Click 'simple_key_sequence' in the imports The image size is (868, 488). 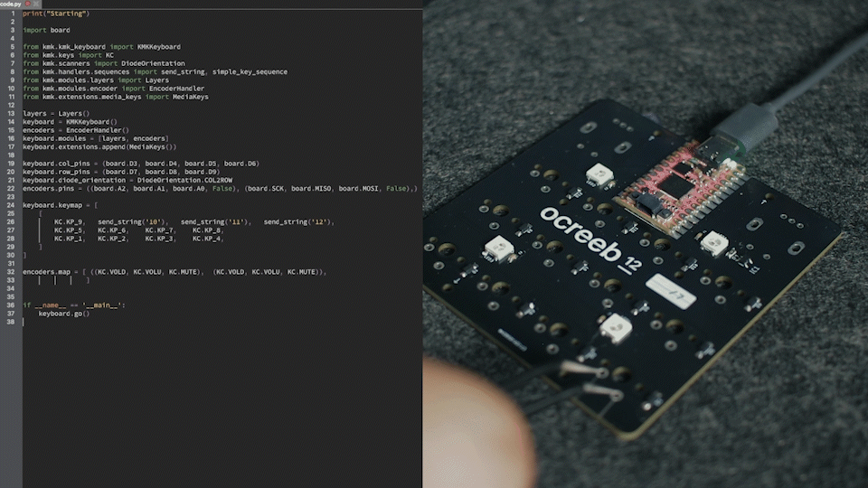coord(250,72)
